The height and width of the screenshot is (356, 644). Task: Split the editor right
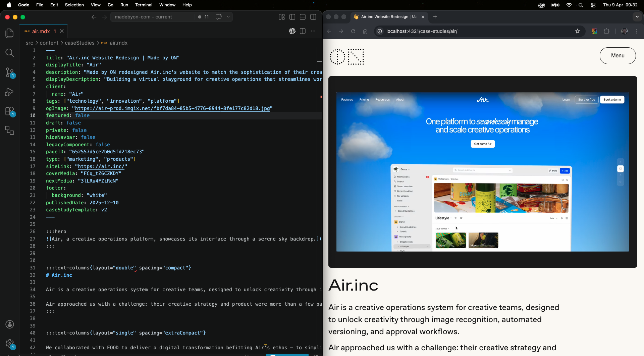tap(303, 31)
